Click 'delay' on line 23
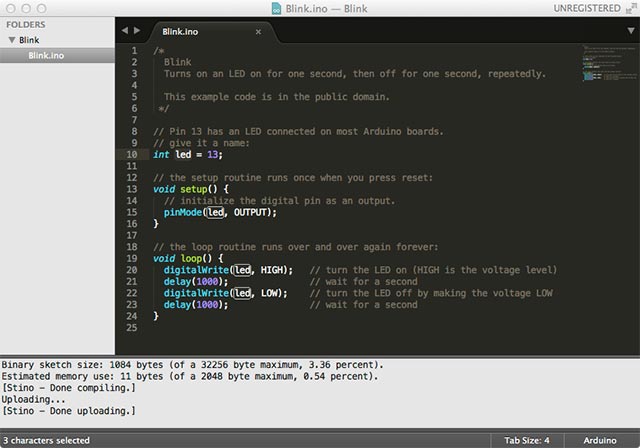This screenshot has height=448, width=640. tap(177, 304)
